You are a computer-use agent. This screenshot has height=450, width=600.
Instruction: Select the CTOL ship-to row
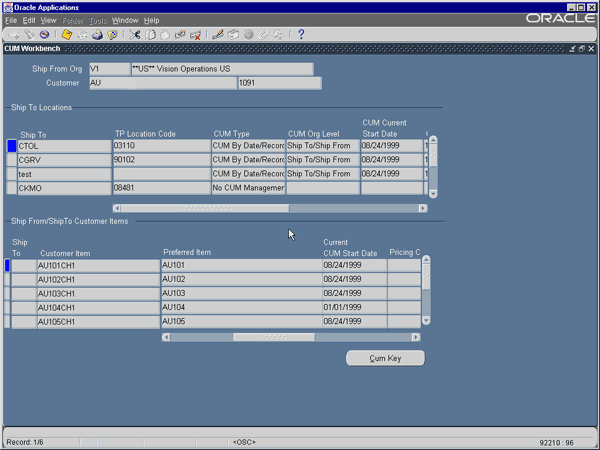(64, 146)
